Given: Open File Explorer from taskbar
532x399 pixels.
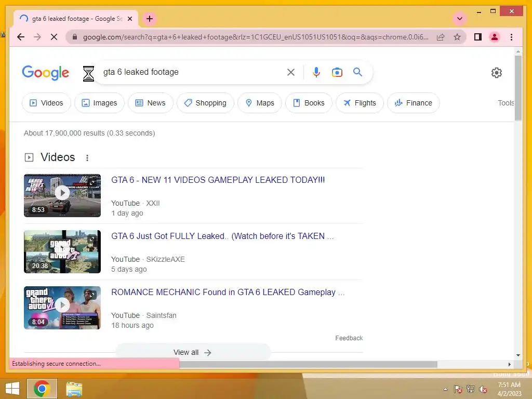Looking at the screenshot, I should (74, 389).
